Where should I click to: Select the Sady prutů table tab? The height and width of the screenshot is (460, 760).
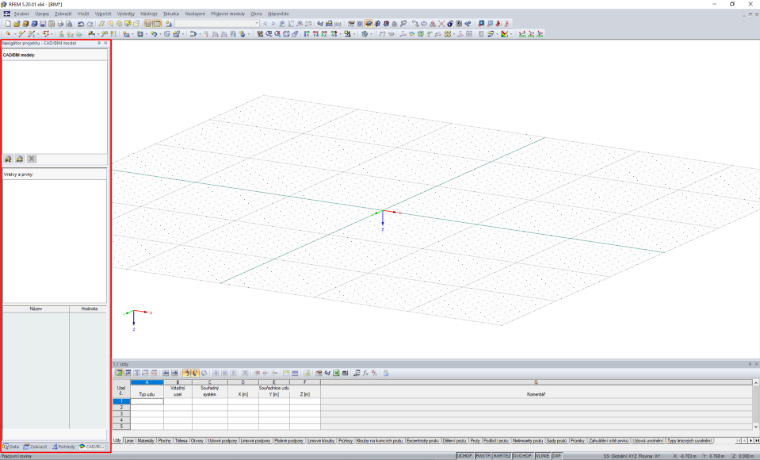click(x=556, y=441)
